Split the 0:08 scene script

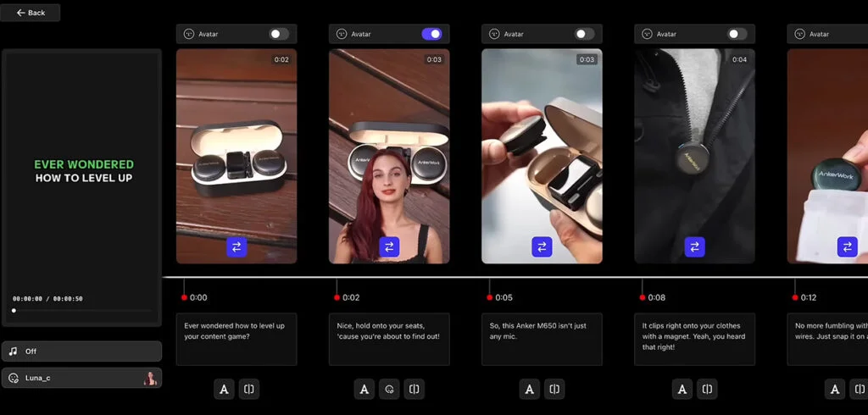pos(708,389)
